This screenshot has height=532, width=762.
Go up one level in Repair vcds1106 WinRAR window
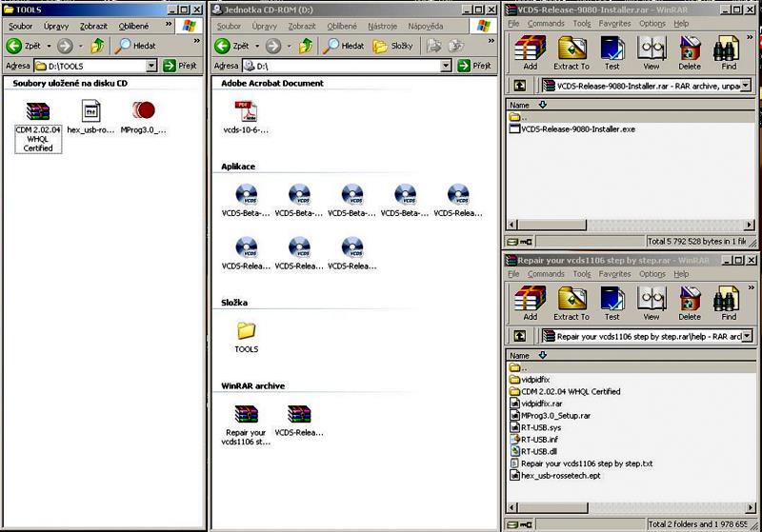(519, 336)
